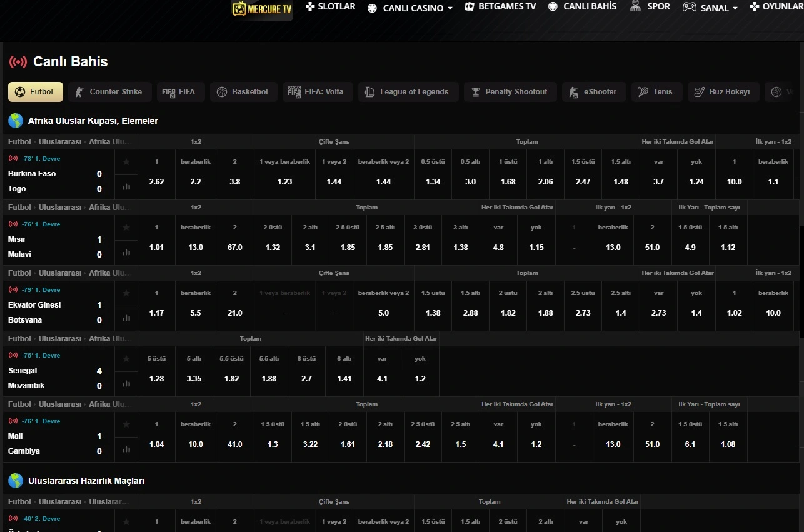This screenshot has height=532, width=804.
Task: Click Canlı Bahis page title
Action: click(x=71, y=62)
